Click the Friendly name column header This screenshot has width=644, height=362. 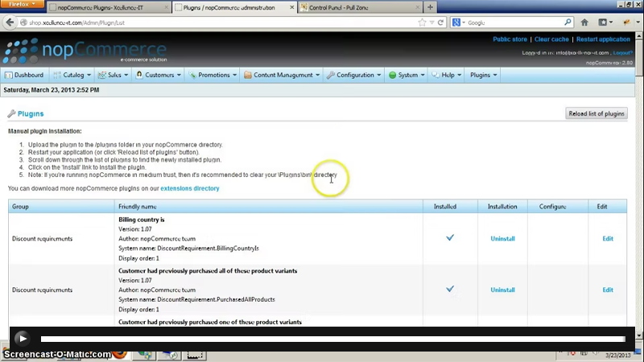269,207
